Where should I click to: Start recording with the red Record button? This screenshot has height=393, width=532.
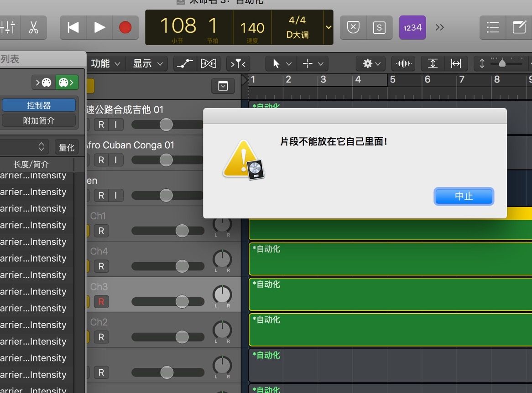pyautogui.click(x=125, y=27)
